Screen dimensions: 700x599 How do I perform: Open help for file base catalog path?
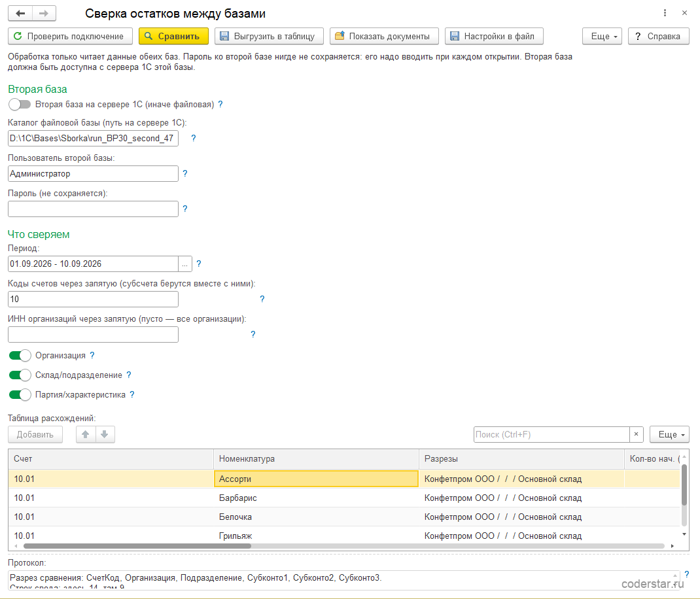click(193, 139)
